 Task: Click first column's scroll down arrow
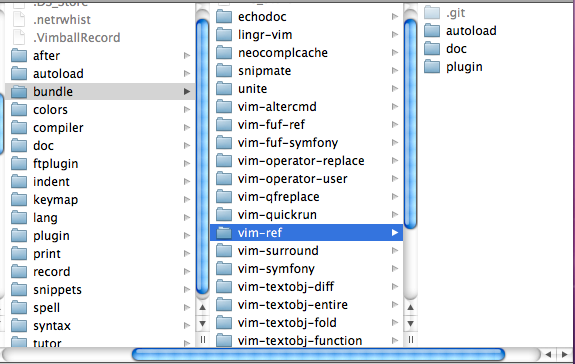tap(202, 324)
